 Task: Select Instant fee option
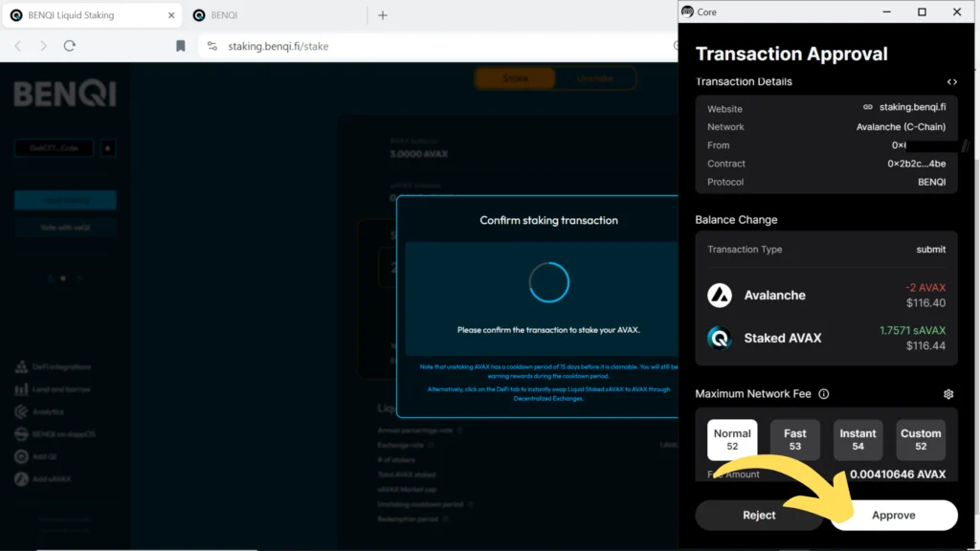point(857,439)
